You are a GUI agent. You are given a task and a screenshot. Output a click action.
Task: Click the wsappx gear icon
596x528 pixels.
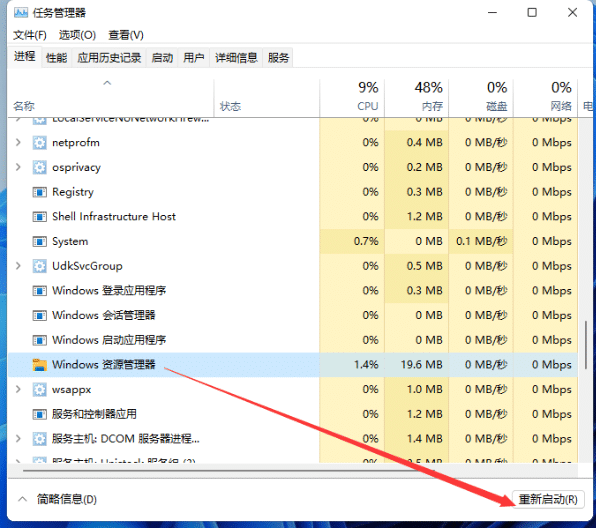(40, 390)
